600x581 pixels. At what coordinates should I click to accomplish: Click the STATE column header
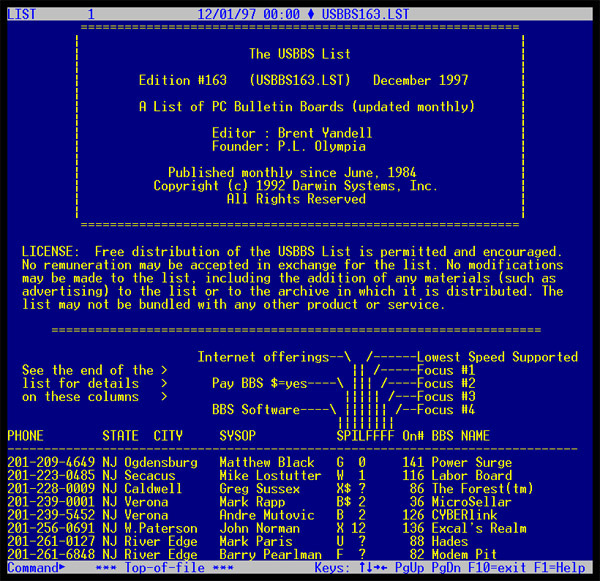click(x=121, y=436)
